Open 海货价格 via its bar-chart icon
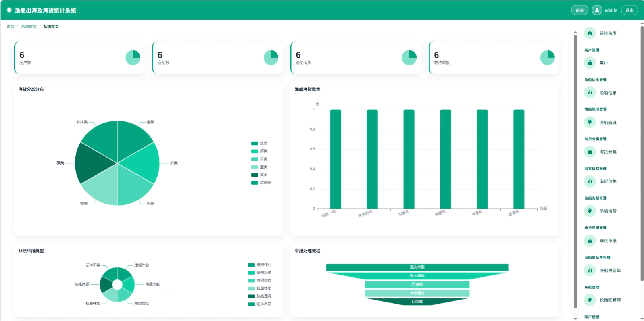The height and width of the screenshot is (321, 644). [590, 181]
